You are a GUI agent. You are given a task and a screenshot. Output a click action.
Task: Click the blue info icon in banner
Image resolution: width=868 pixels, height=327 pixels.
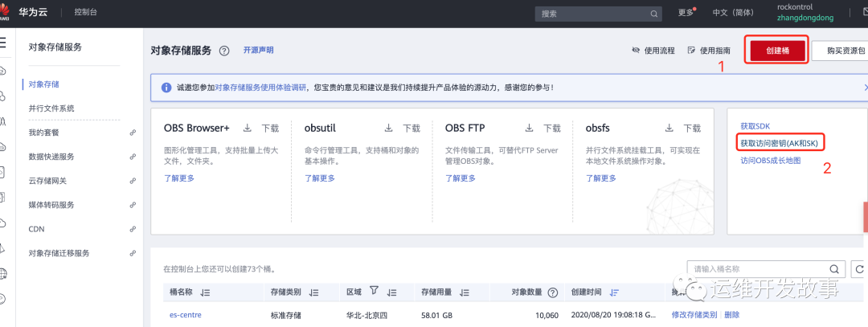[x=166, y=88]
